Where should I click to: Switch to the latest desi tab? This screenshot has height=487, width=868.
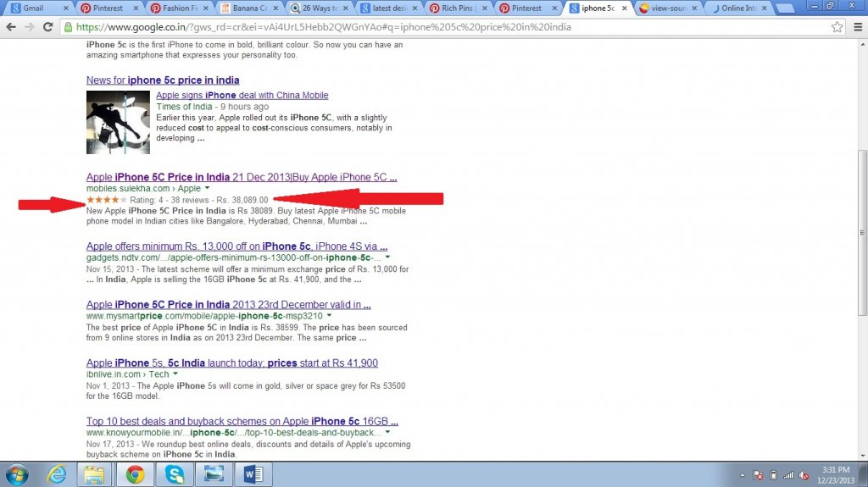pos(387,8)
